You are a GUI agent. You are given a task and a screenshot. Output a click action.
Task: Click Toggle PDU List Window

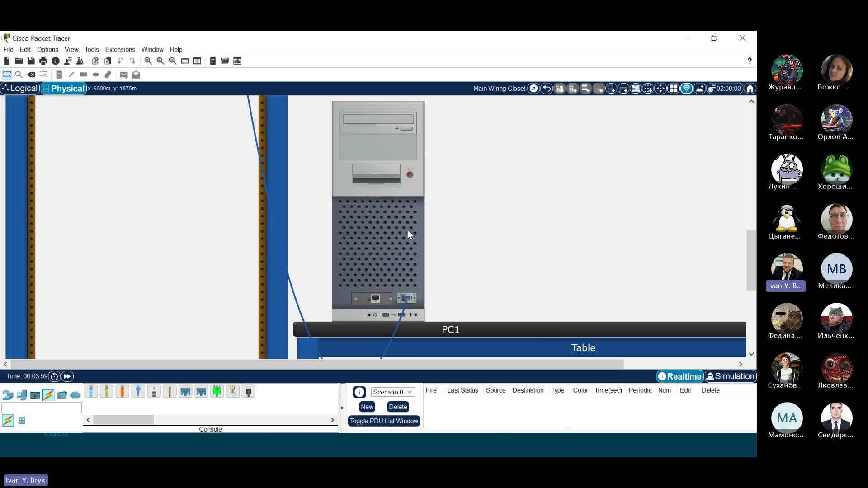coord(384,421)
